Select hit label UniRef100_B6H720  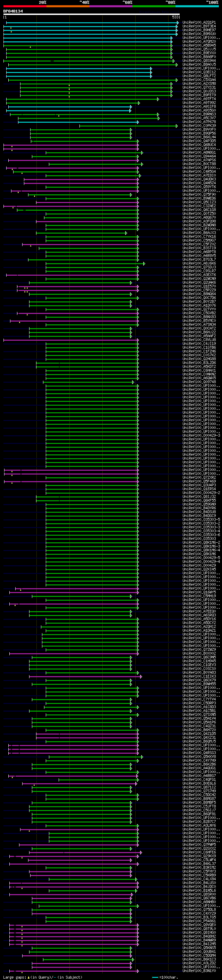tap(199, 730)
